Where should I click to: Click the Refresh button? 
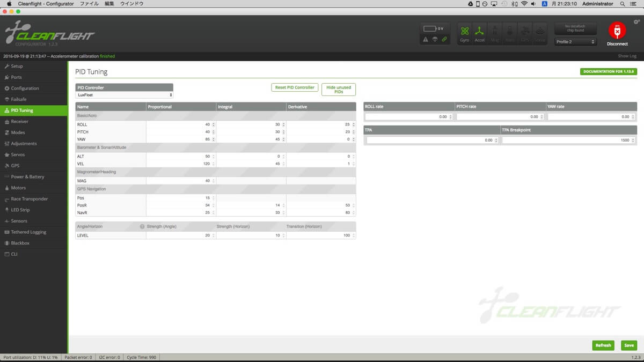[603, 345]
